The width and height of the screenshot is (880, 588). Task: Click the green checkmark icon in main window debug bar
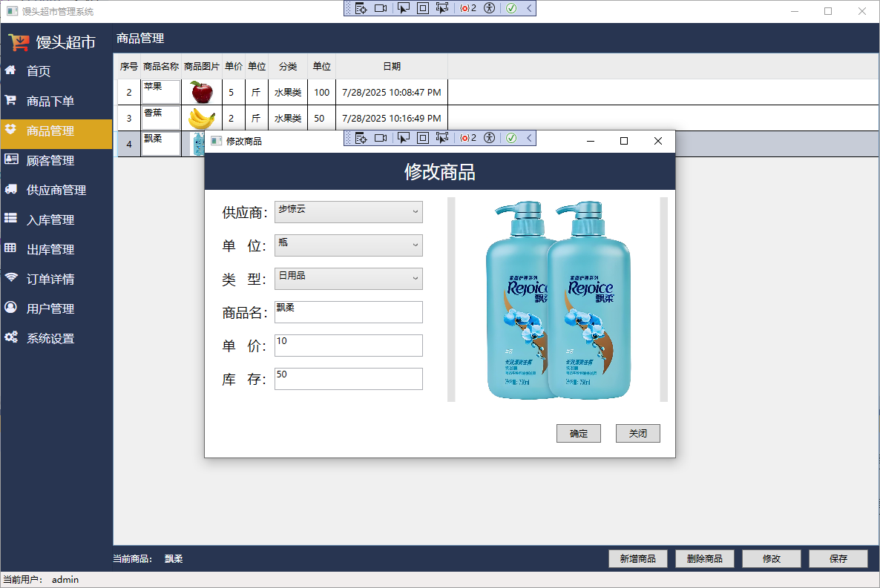click(x=511, y=8)
